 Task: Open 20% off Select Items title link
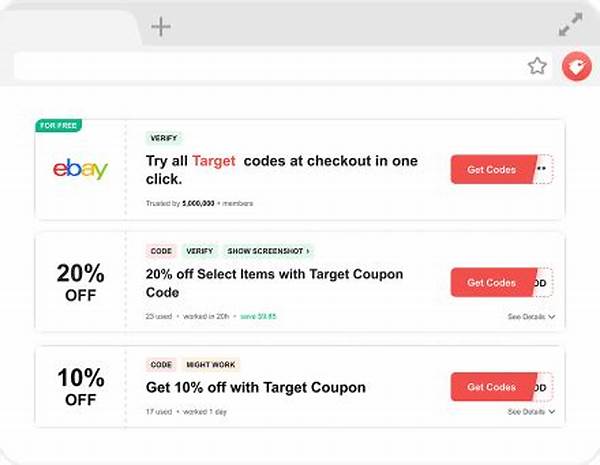275,283
